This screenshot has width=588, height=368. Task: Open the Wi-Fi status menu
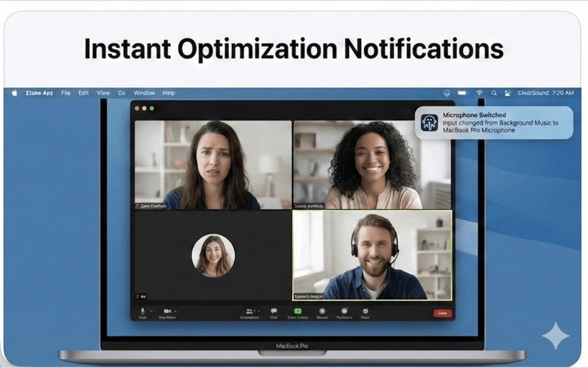pyautogui.click(x=480, y=93)
